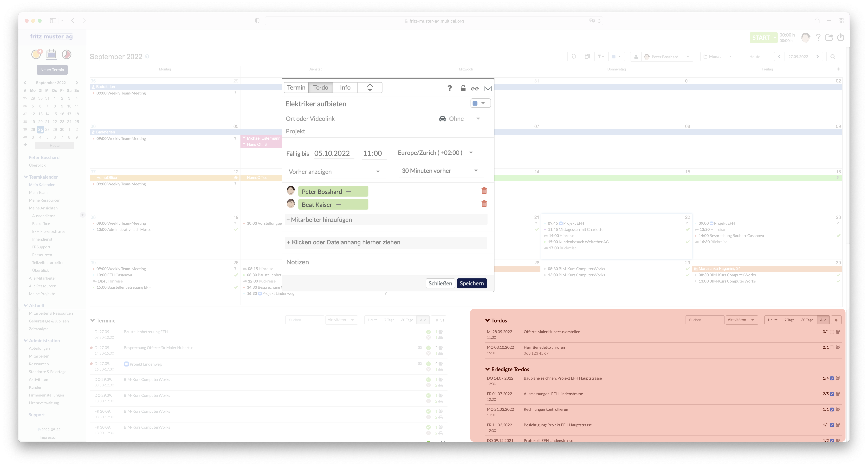Click minus sign on Peter Bosshard tag
The image size is (868, 466).
click(x=349, y=192)
